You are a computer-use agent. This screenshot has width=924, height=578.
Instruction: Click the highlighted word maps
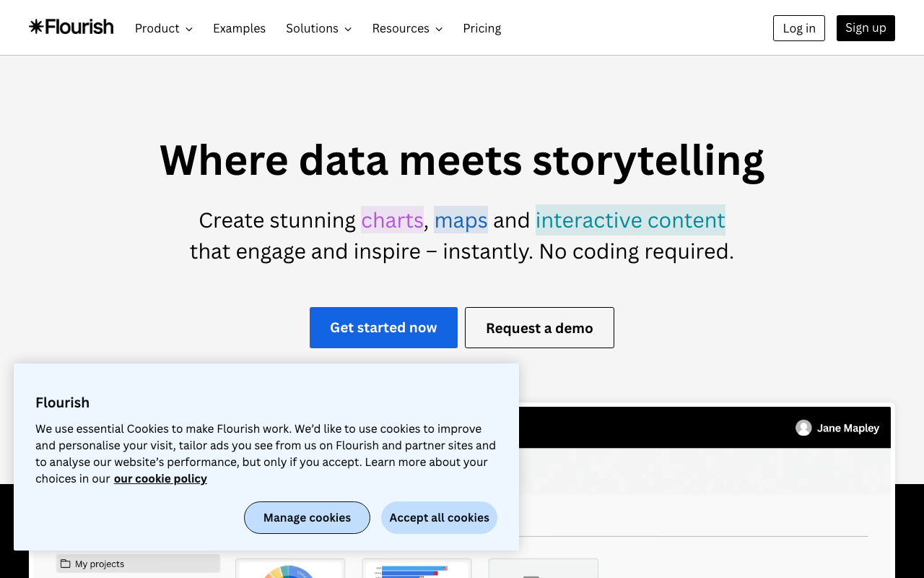coord(461,220)
